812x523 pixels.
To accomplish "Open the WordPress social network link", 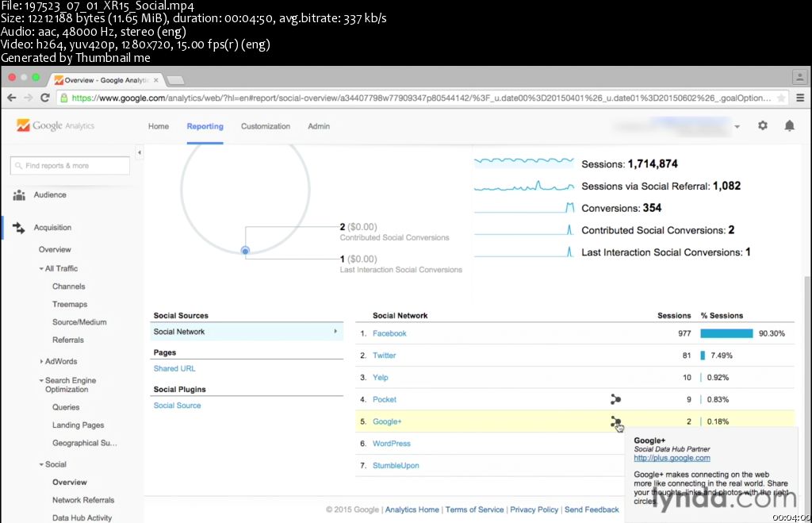I will [392, 444].
